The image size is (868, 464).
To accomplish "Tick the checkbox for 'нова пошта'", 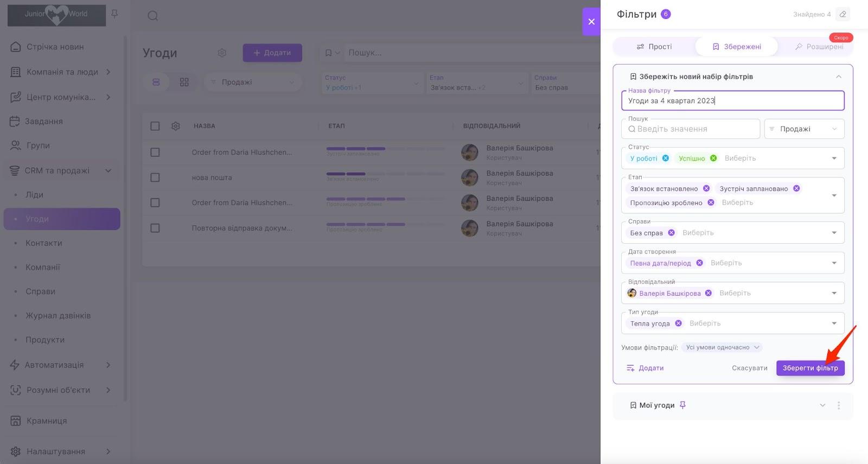I will [155, 177].
